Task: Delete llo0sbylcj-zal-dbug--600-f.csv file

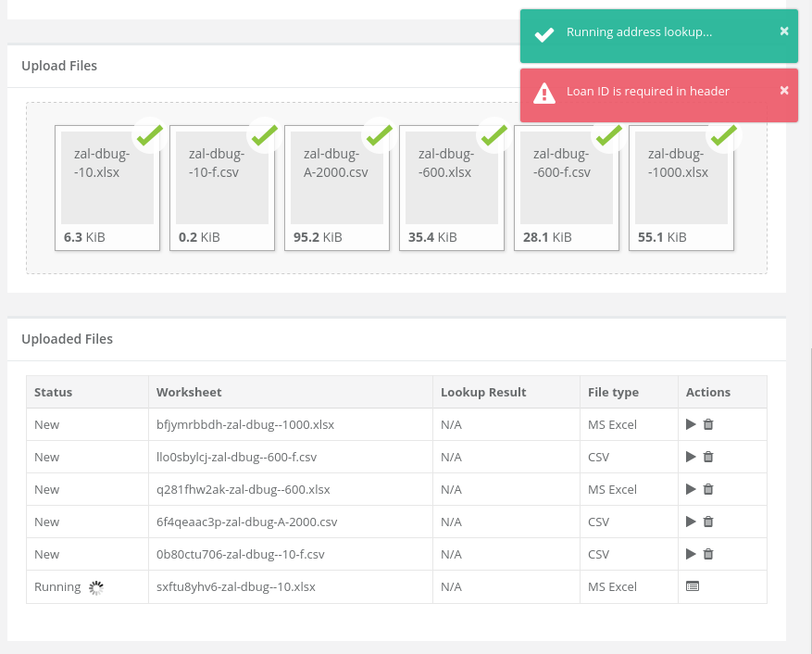Action: click(x=708, y=457)
